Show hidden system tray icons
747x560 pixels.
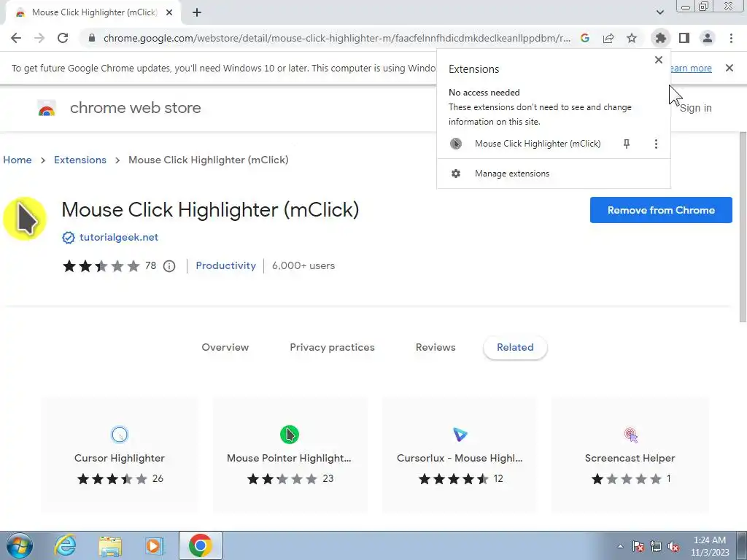click(x=620, y=547)
